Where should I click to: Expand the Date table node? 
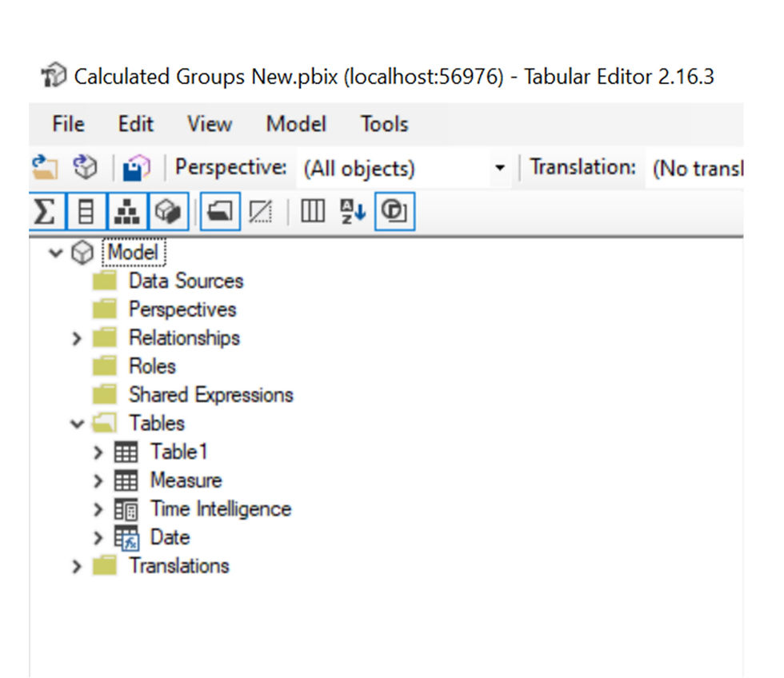(x=98, y=538)
